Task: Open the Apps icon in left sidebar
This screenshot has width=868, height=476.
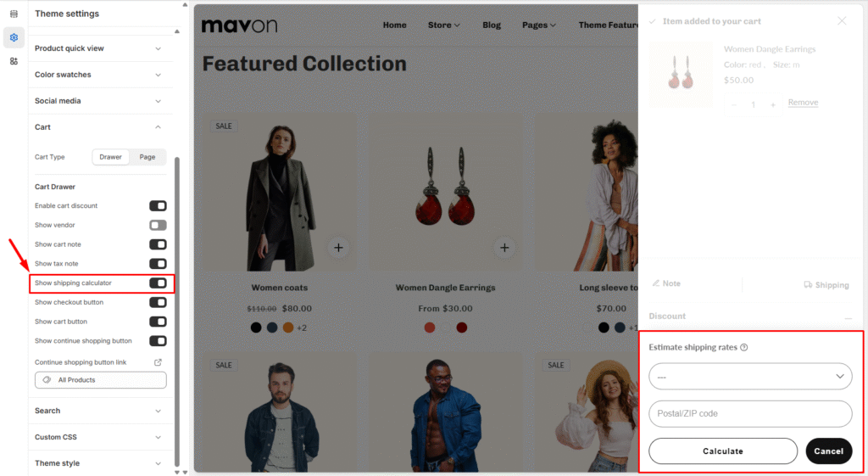Action: 14,61
